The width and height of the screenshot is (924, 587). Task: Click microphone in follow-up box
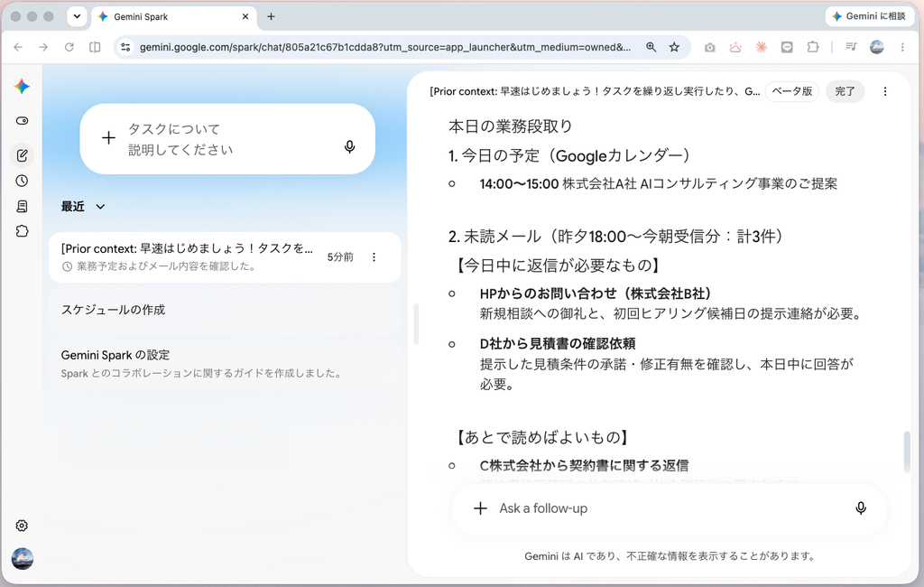[x=860, y=508]
